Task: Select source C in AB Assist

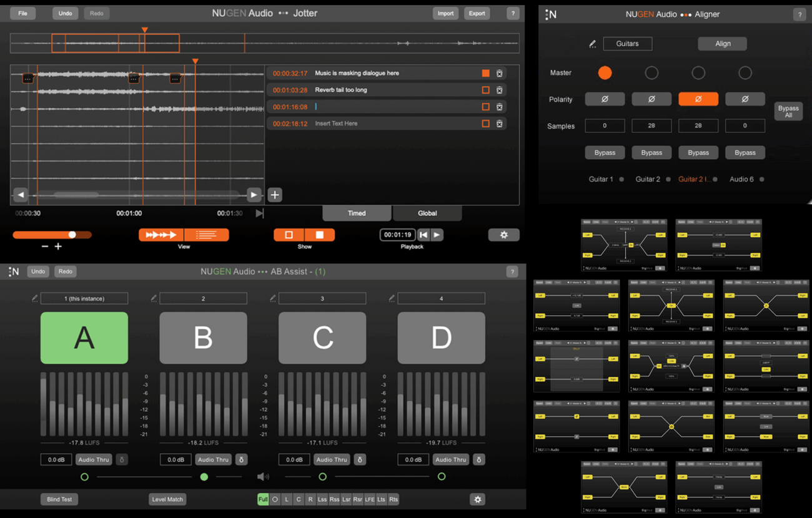Action: [x=322, y=338]
